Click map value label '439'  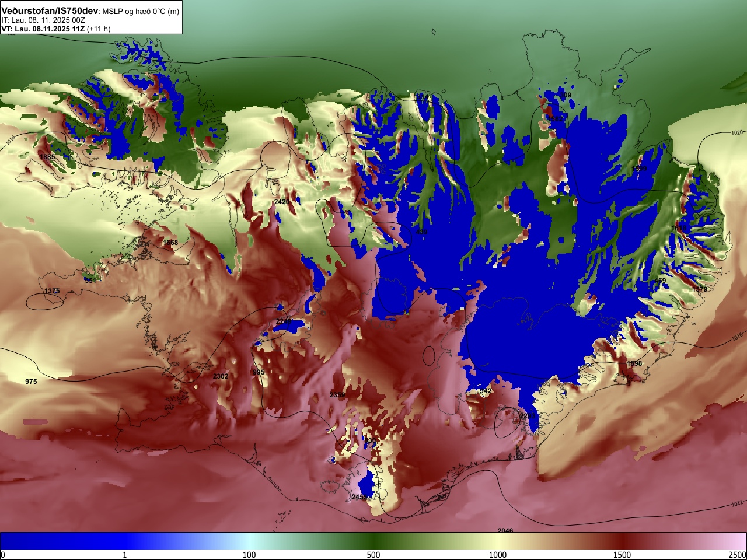coord(421,232)
